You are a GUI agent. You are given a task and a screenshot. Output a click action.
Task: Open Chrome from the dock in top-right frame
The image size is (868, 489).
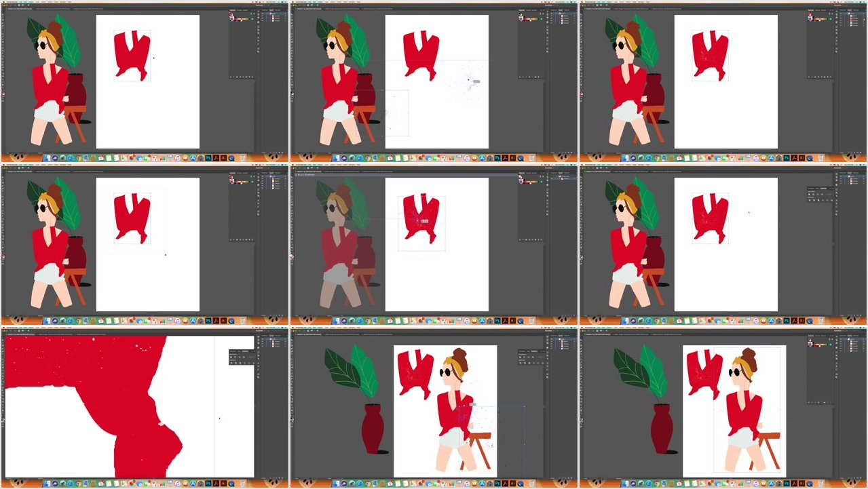(x=657, y=158)
